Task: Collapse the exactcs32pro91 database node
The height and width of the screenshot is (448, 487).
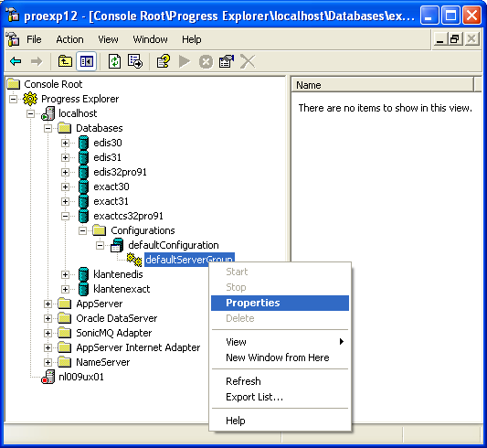Action: tap(65, 216)
